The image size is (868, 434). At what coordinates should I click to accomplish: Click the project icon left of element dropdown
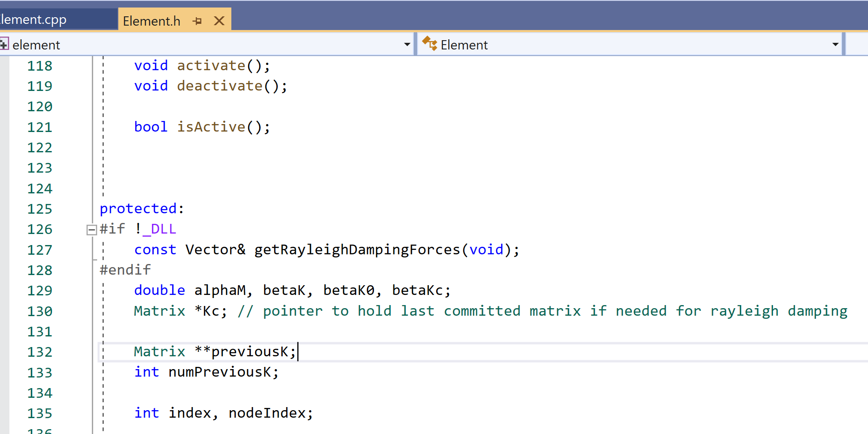click(4, 44)
